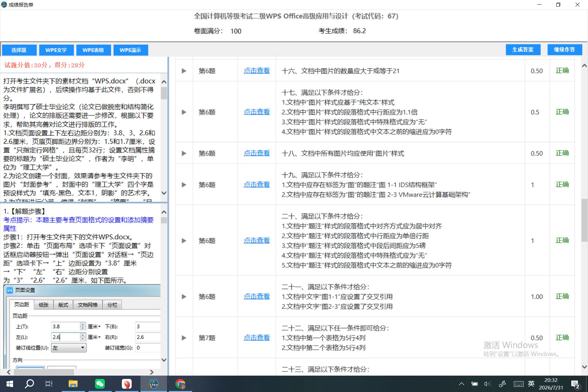Open 点击查看 link for 十六 row
Image resolution: width=588 pixels, height=392 pixels.
(x=257, y=71)
